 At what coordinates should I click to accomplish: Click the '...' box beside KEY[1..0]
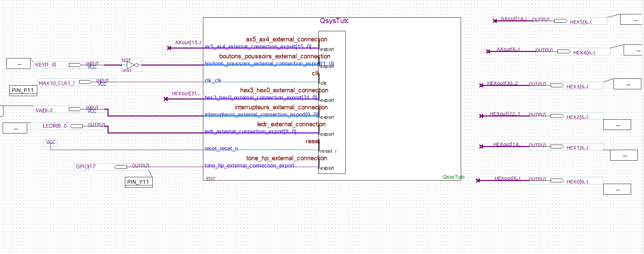[18, 64]
